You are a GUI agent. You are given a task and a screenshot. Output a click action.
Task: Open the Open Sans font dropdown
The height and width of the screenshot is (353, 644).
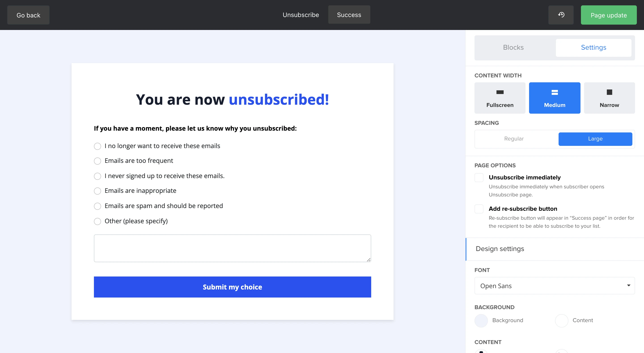pyautogui.click(x=554, y=286)
